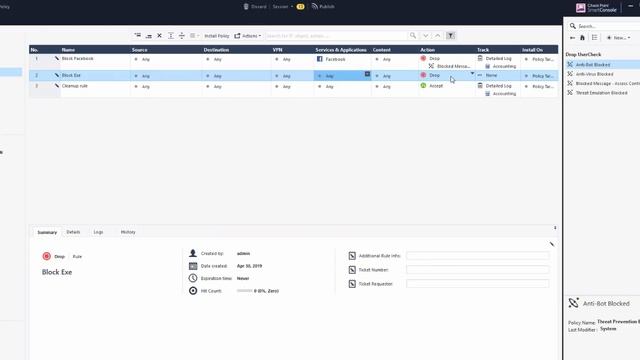Click the Source Any cell in Block Facebook
Screen dimensions: 640x360
tap(142, 59)
